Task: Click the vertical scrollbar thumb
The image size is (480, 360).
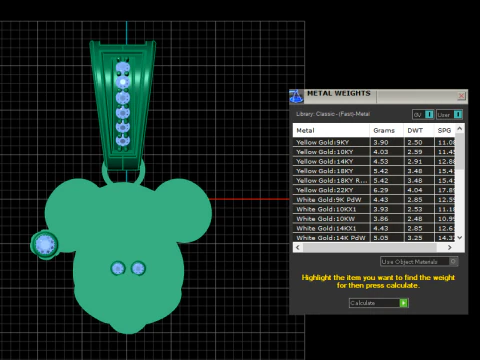Action: [460, 151]
